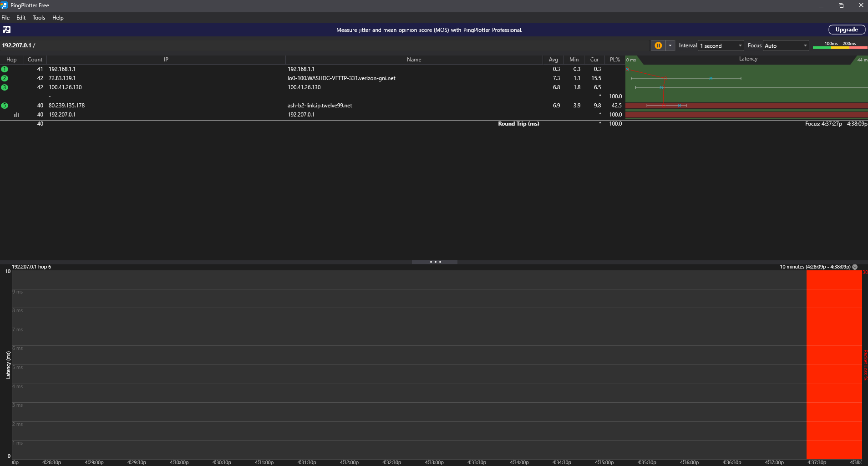This screenshot has width=868, height=466.
Task: Toggle the timeline graph icon for hop 192.207.0.1
Action: pos(17,115)
